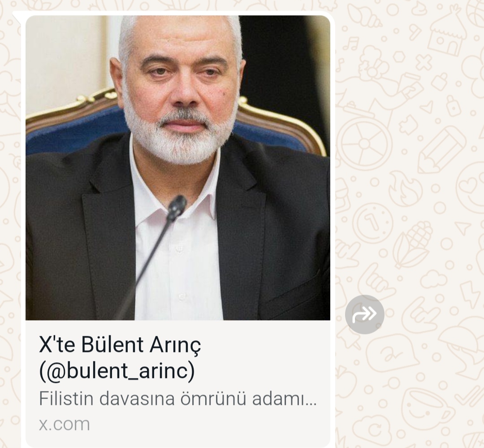Open the "Filistin davasına ömrünü adamı…" description
Viewport: 484px width, 448px height.
click(x=178, y=399)
